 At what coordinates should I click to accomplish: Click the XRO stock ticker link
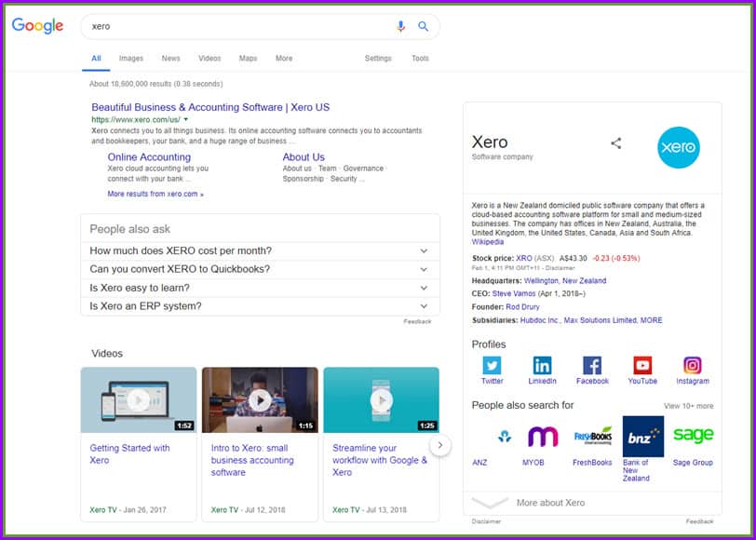523,259
